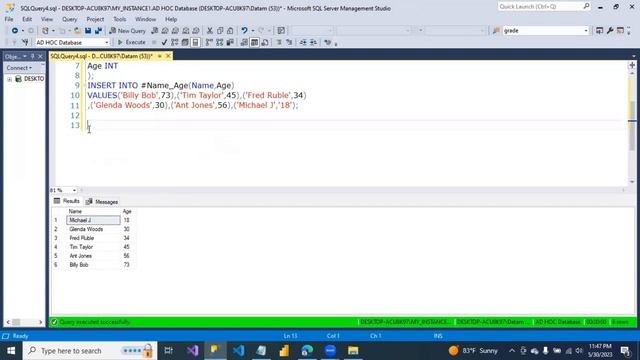Click Decrease Indent icon
This screenshot has height=360, width=640.
click(x=303, y=42)
